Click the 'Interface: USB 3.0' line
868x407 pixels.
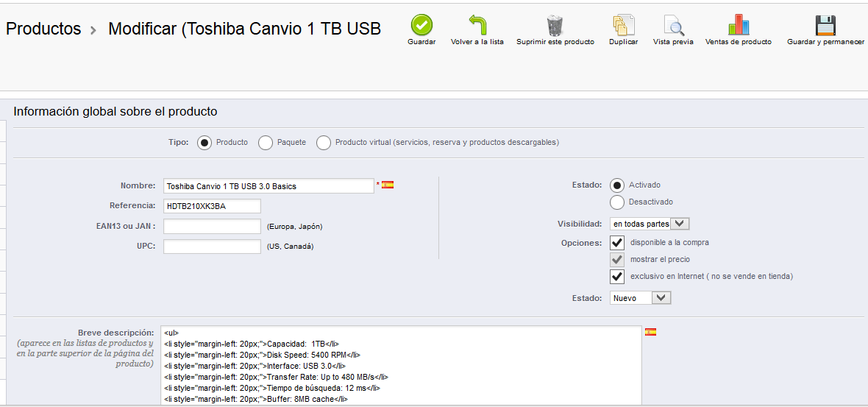[x=255, y=366]
